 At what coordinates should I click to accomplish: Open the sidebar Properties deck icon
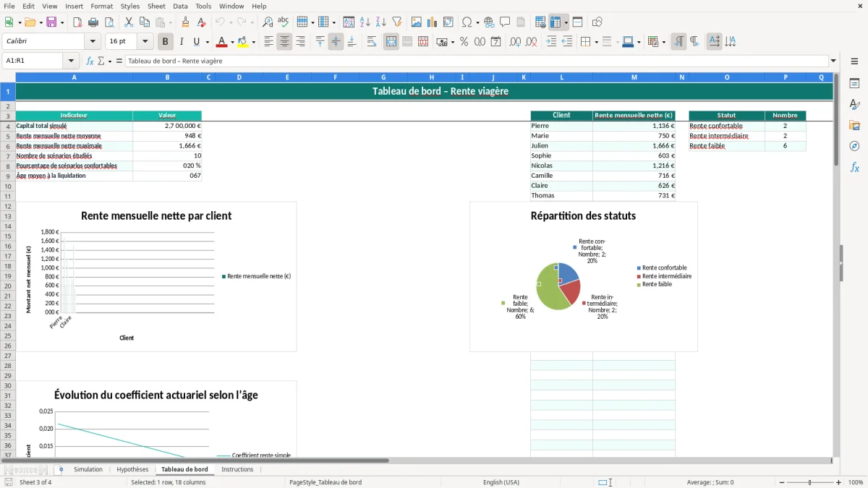(x=854, y=84)
